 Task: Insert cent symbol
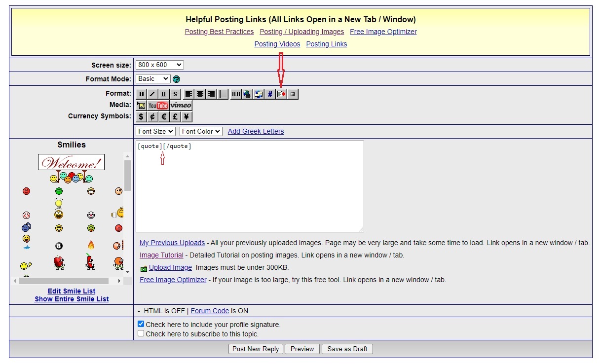152,116
